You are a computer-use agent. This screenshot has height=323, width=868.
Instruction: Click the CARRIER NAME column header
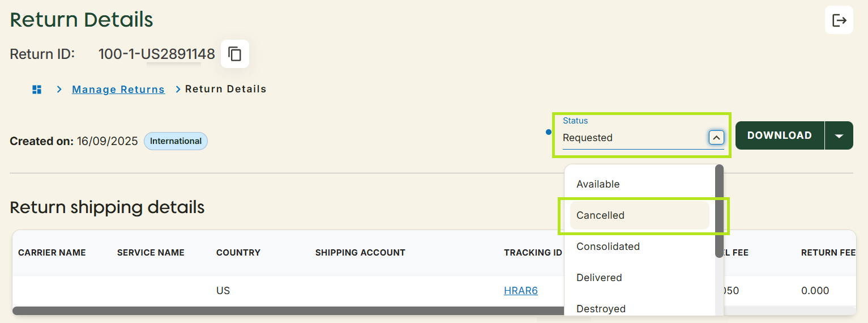click(x=52, y=253)
